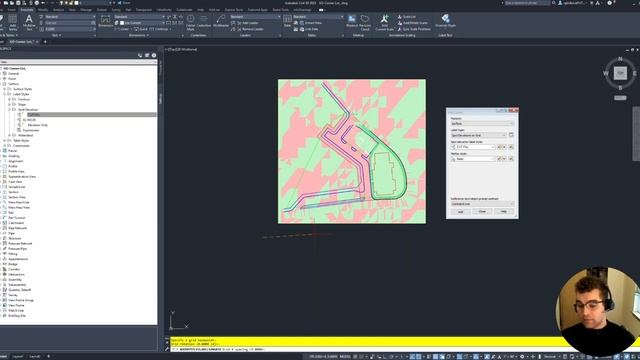The image size is (640, 360).
Task: Click the top face of the ViewCube
Action: [620, 73]
